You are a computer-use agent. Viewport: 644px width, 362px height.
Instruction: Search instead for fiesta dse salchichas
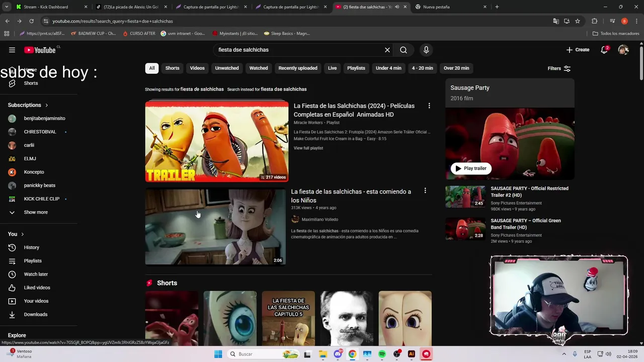pos(284,89)
